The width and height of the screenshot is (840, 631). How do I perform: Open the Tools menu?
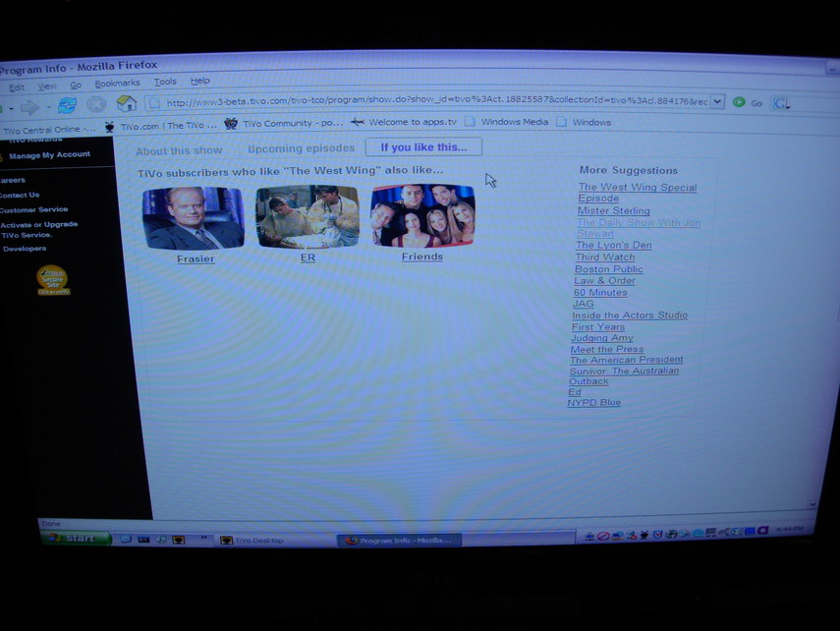pos(165,82)
